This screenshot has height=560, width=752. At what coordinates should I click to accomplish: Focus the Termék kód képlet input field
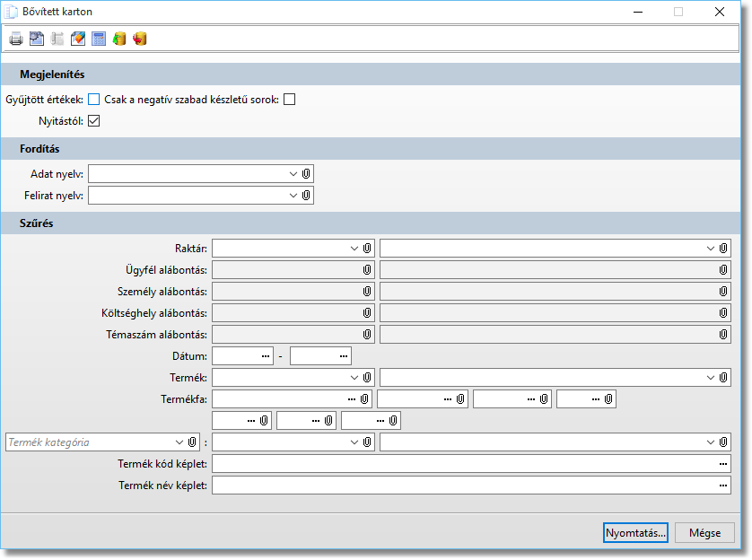471,464
